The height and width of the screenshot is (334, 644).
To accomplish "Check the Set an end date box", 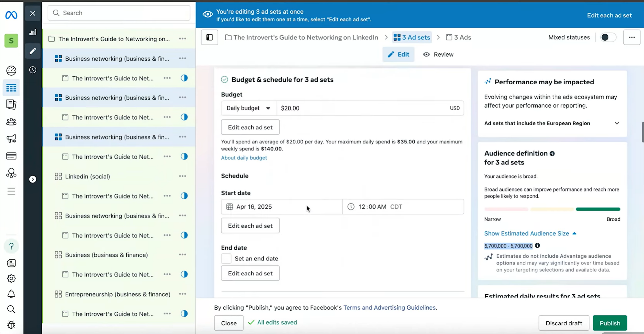I will tap(226, 258).
